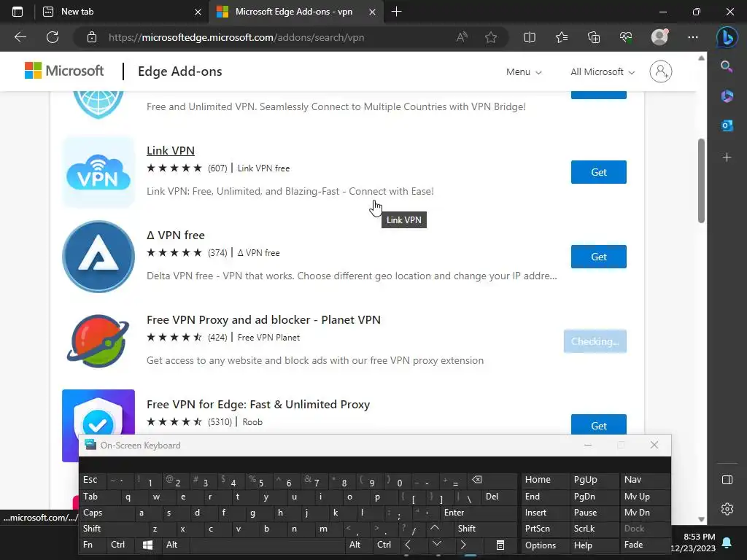Open the Favorites list icon

coord(562,37)
